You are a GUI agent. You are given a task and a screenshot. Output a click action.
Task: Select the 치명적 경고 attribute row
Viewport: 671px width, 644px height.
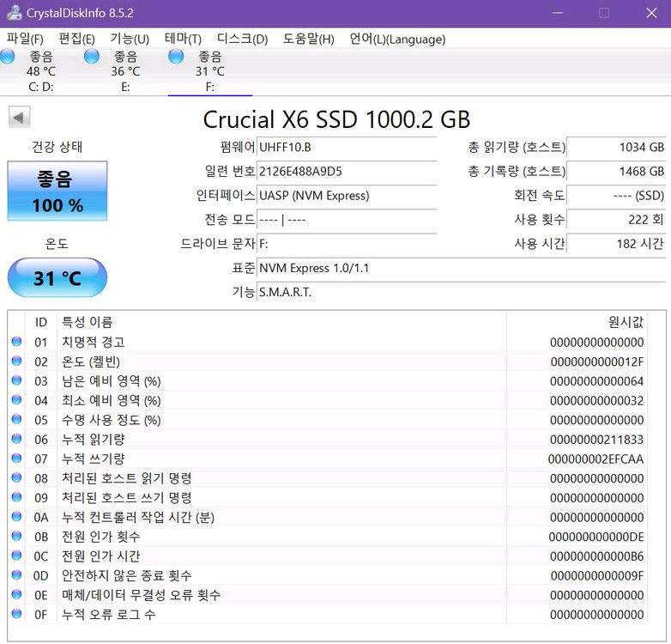point(328,342)
